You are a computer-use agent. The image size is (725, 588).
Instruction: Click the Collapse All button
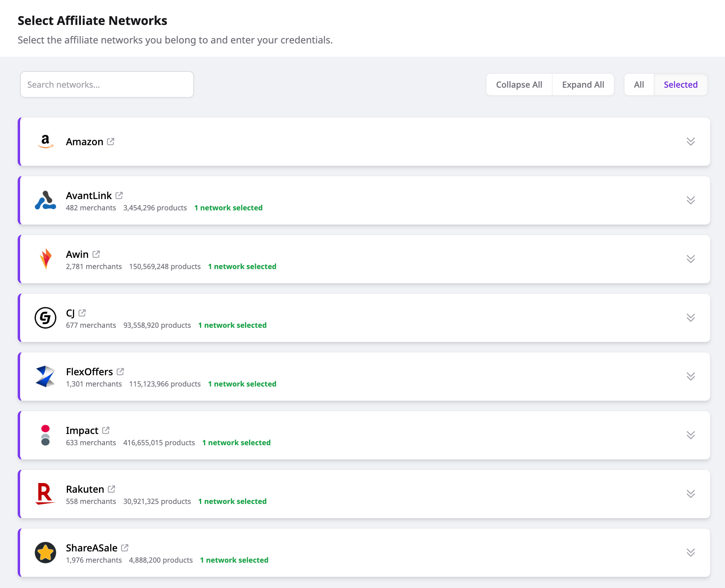click(x=519, y=84)
